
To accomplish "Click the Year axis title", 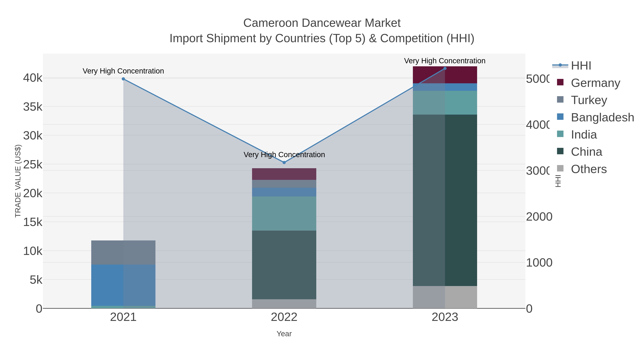I will tap(284, 334).
